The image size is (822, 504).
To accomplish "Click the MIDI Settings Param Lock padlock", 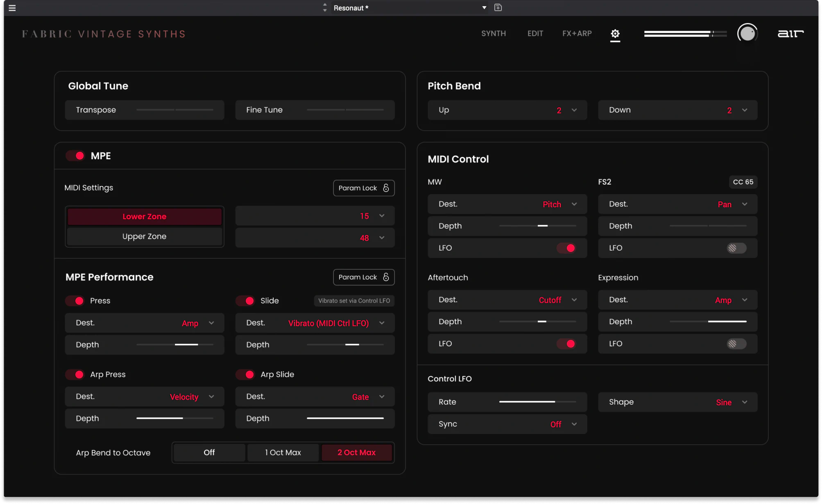I will 386,188.
